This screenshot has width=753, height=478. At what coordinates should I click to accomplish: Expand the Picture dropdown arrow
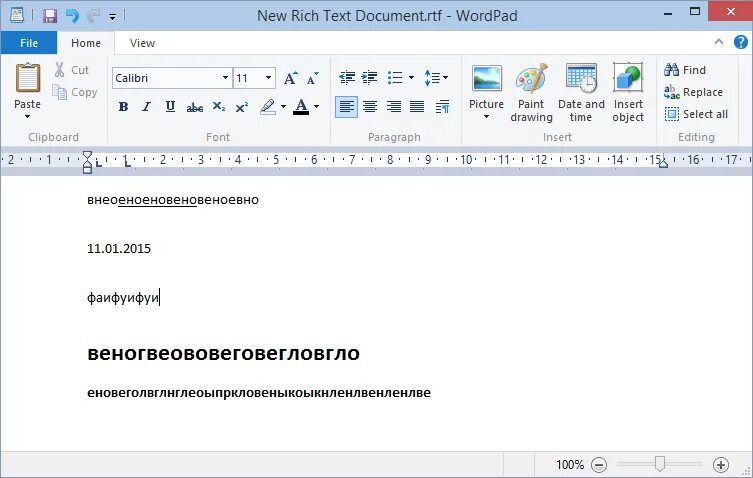pyautogui.click(x=486, y=117)
